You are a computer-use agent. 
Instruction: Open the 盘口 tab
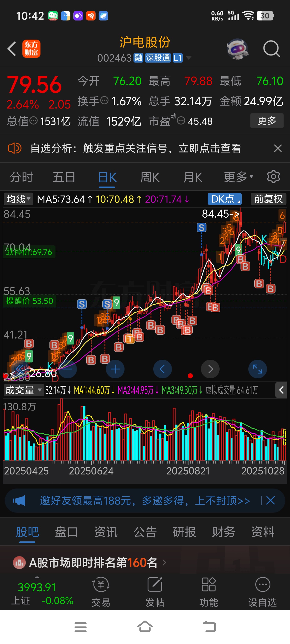tap(66, 532)
